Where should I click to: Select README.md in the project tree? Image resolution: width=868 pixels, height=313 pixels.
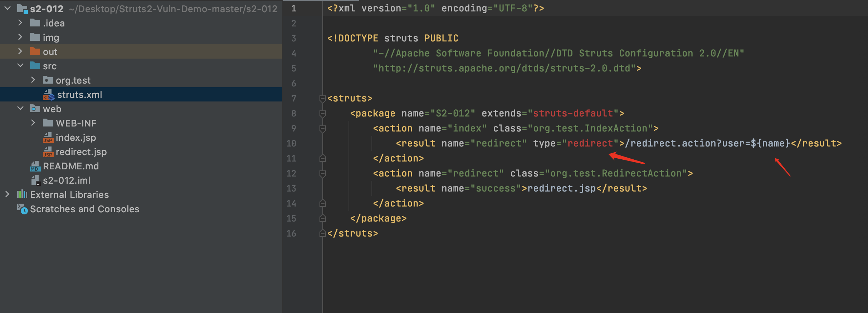coord(141,166)
